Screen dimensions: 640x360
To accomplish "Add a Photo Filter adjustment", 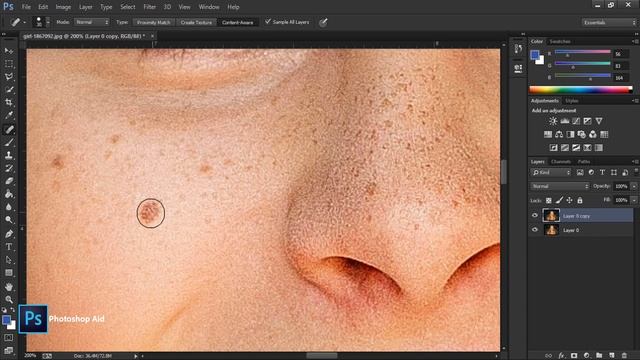I will point(582,134).
